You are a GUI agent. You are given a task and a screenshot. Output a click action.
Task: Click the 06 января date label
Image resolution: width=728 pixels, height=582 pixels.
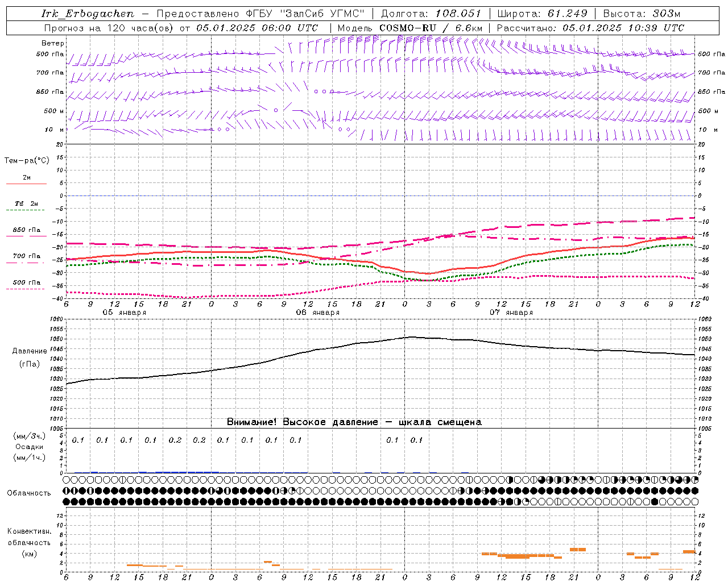(317, 313)
